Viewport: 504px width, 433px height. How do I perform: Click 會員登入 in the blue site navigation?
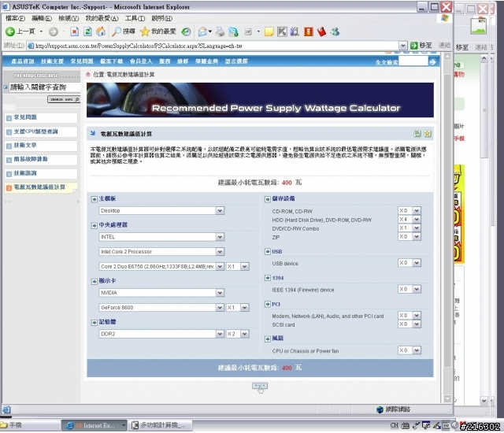pos(141,61)
